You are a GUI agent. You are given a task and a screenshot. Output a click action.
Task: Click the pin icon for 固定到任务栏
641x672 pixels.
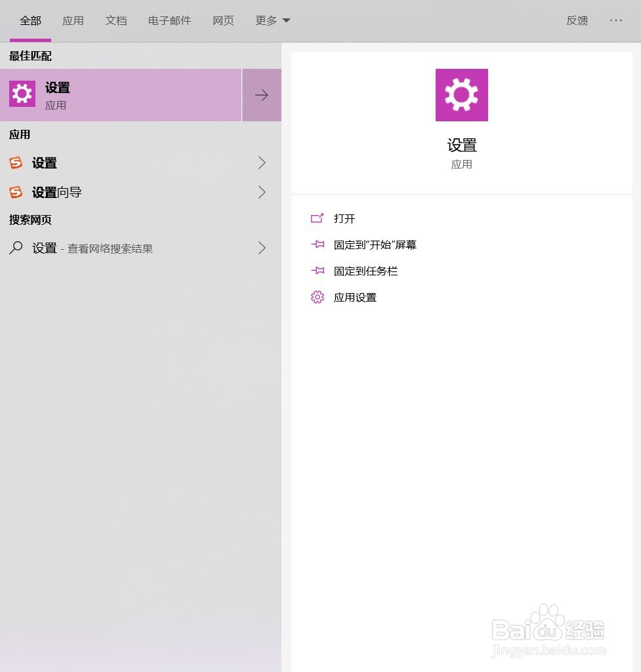(318, 271)
